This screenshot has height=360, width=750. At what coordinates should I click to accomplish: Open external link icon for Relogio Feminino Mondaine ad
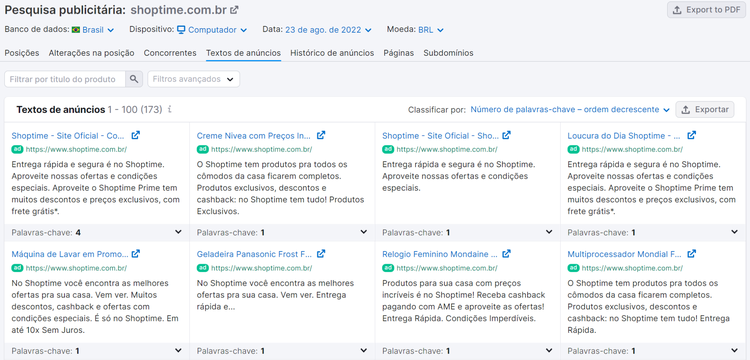coord(507,254)
